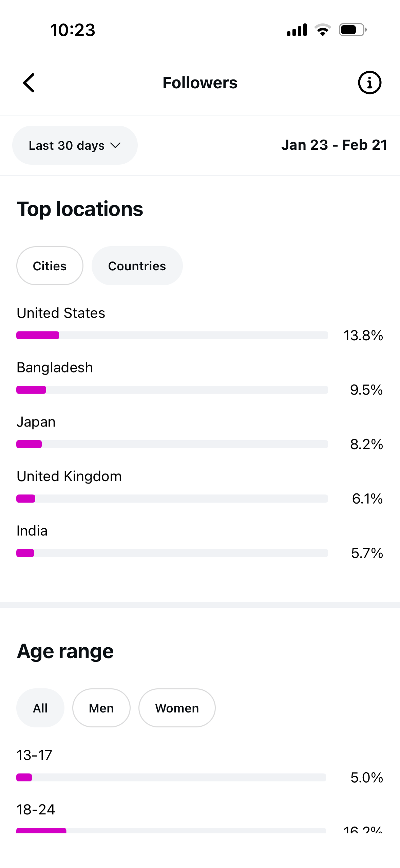Image resolution: width=400 pixels, height=868 pixels.
Task: Tap the battery status icon
Action: pos(353,30)
